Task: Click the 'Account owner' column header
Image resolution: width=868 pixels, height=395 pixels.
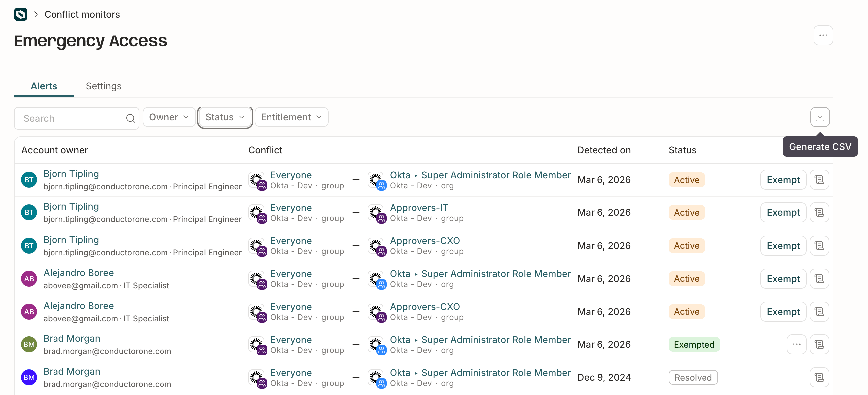Action: pos(54,150)
